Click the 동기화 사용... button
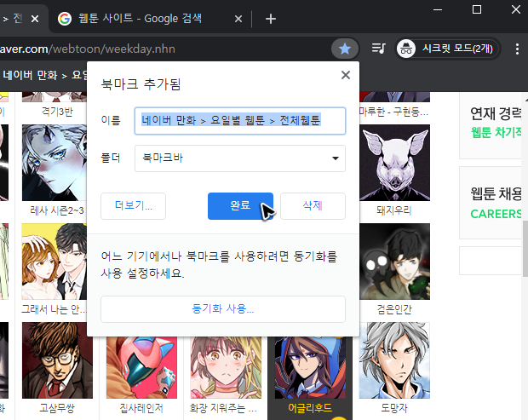 click(x=222, y=309)
